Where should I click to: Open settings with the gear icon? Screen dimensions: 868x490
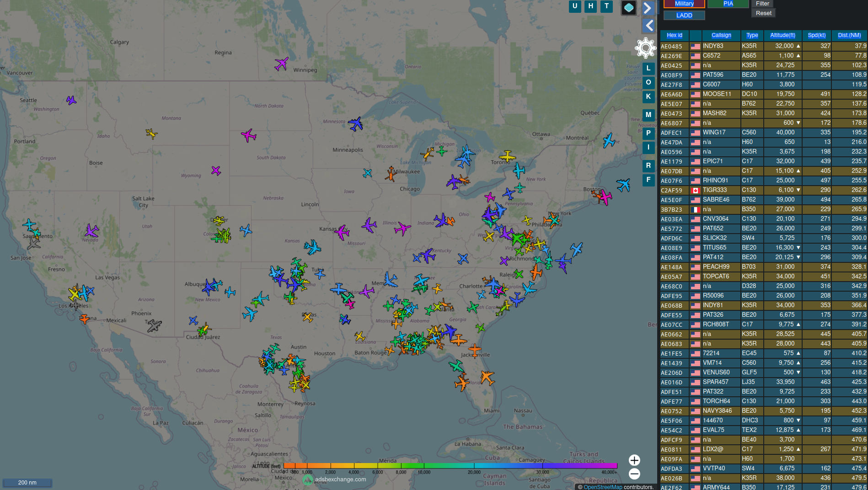(645, 48)
